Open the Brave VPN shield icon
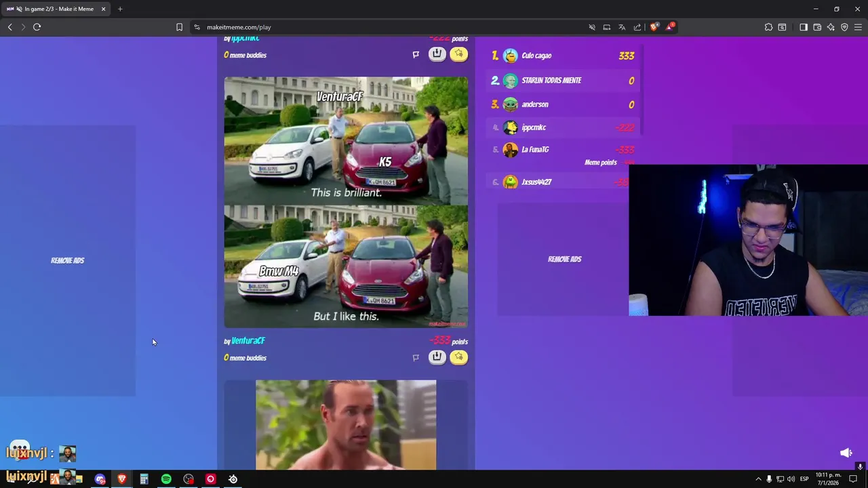This screenshot has height=488, width=868. (844, 27)
